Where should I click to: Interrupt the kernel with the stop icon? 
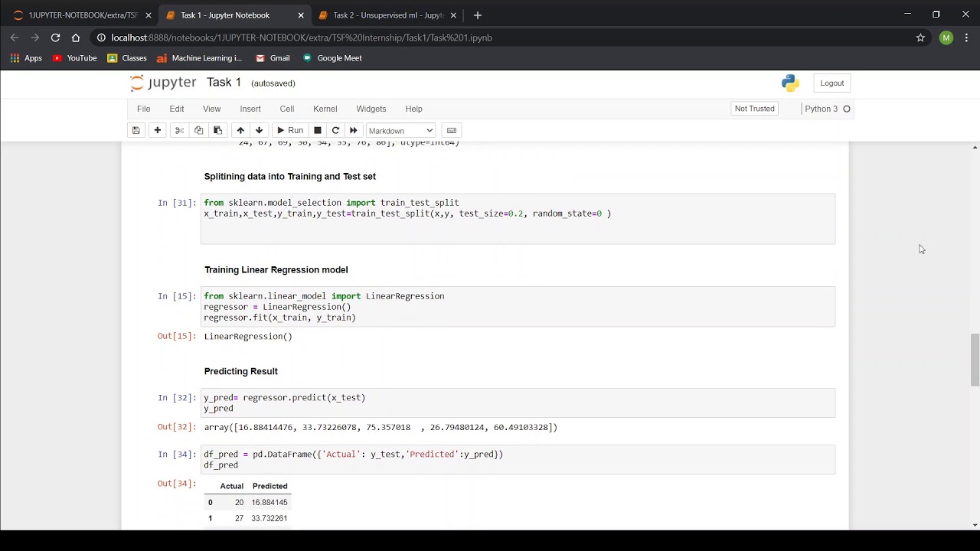(x=318, y=130)
